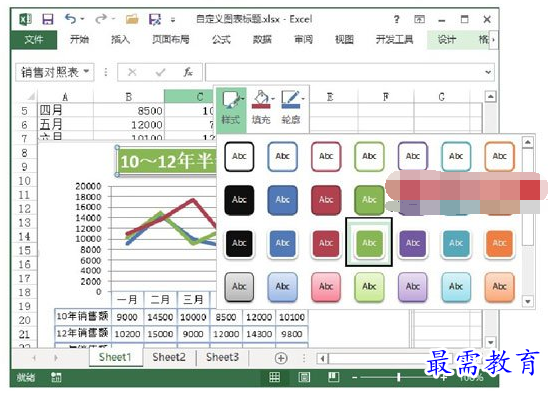548x394 pixels.
Task: Redo the last action
Action: [101, 19]
